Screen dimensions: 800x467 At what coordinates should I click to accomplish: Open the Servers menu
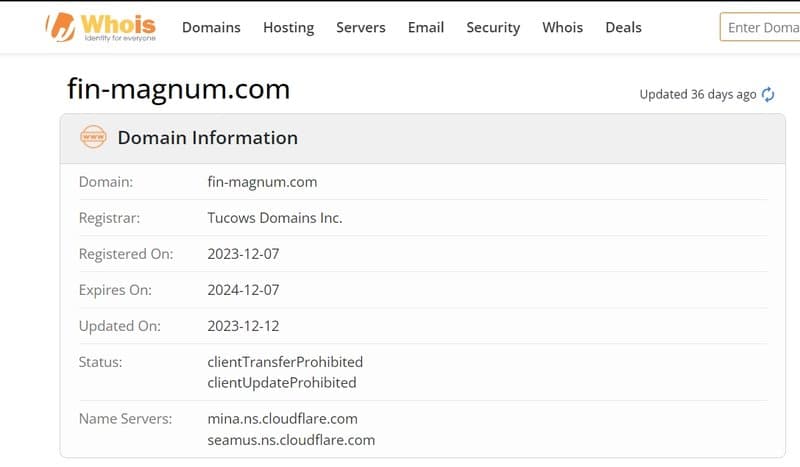point(361,28)
